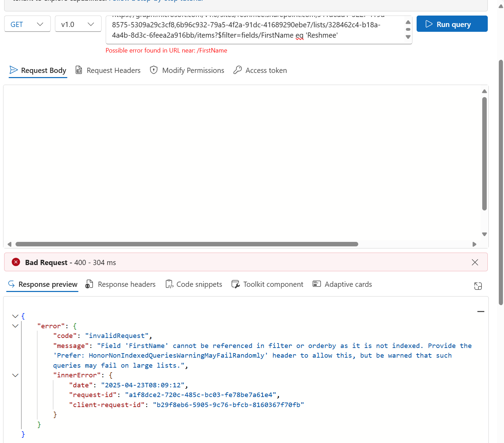Click the Toolkit component wrench icon
Screen dimensions: 504x443
tap(236, 284)
